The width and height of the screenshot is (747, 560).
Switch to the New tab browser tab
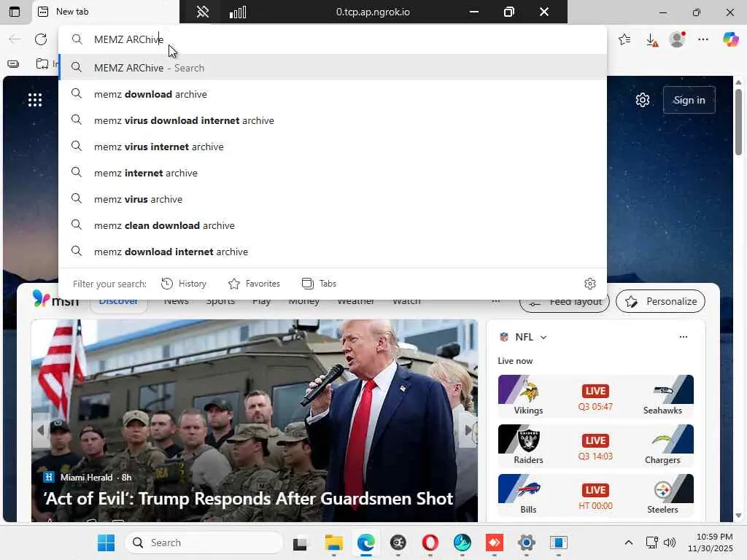coord(106,12)
